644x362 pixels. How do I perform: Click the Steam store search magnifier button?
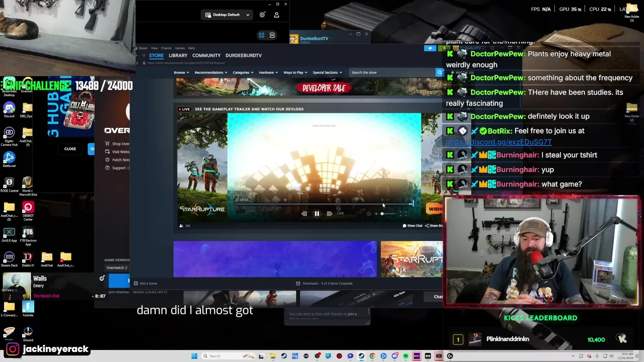point(439,72)
